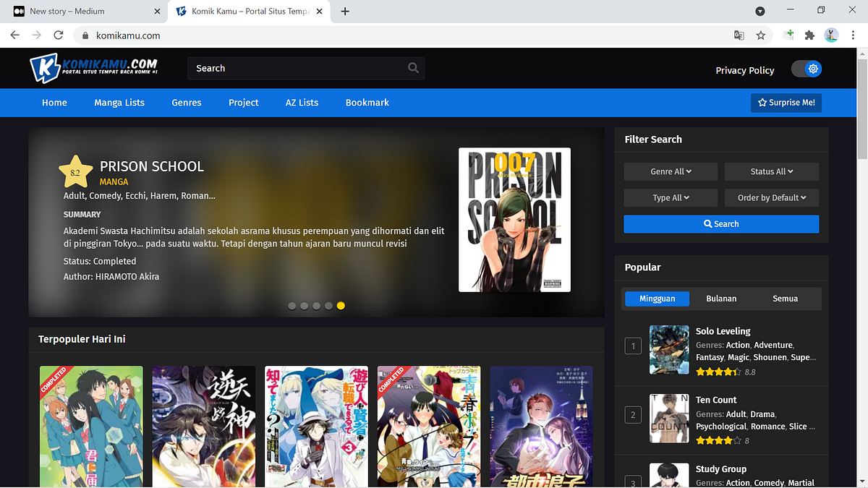868x488 pixels.
Task: Click the Surprise Me! button
Action: (786, 103)
